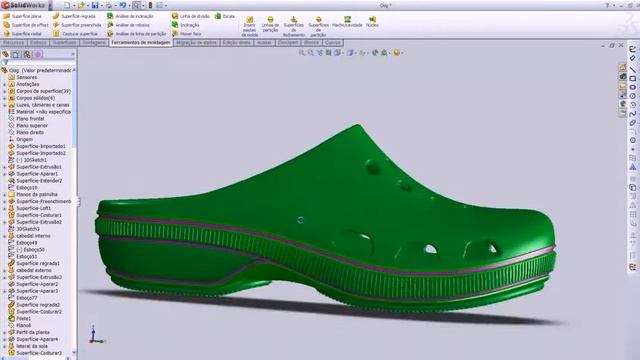Click Linhas de partição in ribbon
The height and width of the screenshot is (360, 640).
(x=270, y=24)
